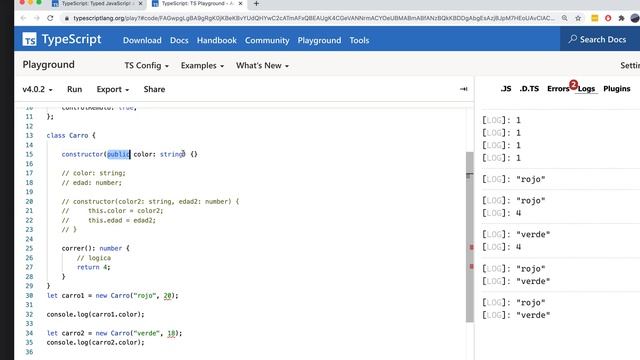Viewport: 640px width, 360px height.
Task: Switch to the TypeScript: TS Playground tab
Action: tap(197, 4)
